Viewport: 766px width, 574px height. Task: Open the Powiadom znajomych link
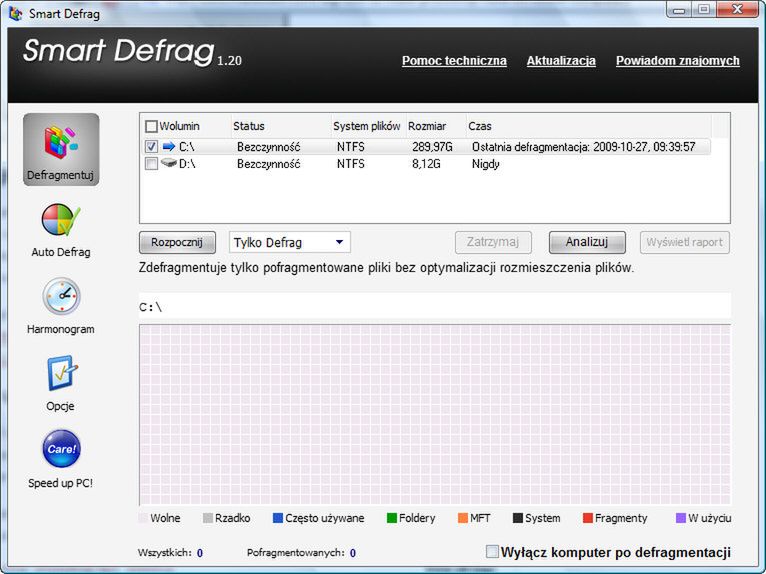678,61
